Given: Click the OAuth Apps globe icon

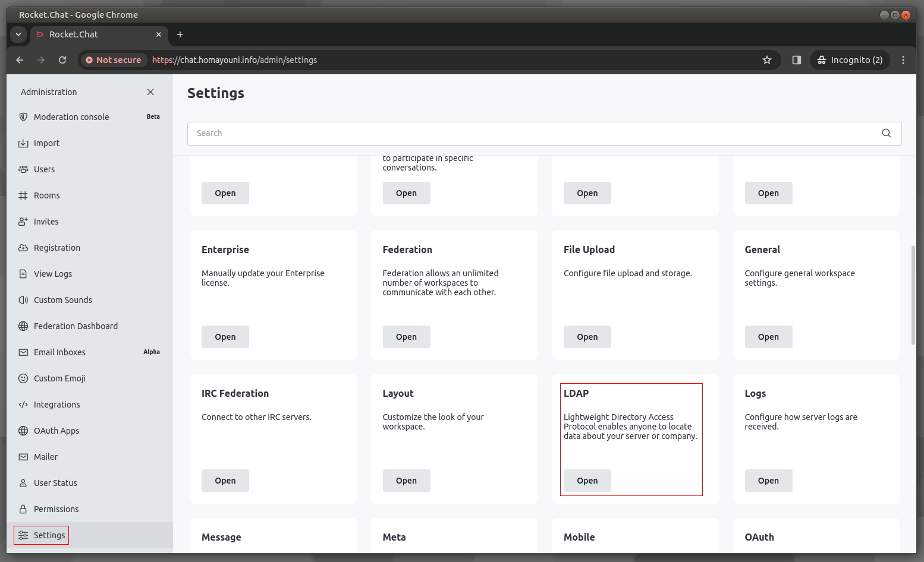Looking at the screenshot, I should pyautogui.click(x=23, y=431).
